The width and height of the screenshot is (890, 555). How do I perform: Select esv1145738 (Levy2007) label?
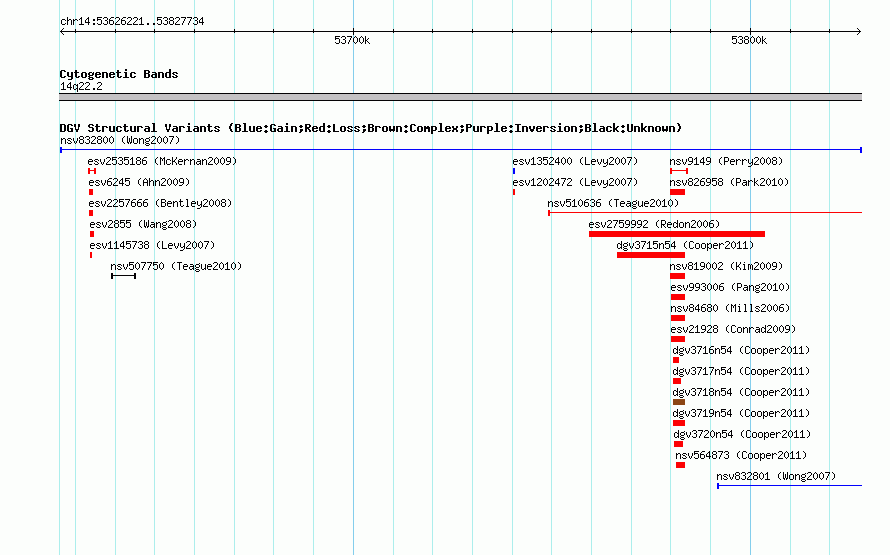point(152,245)
